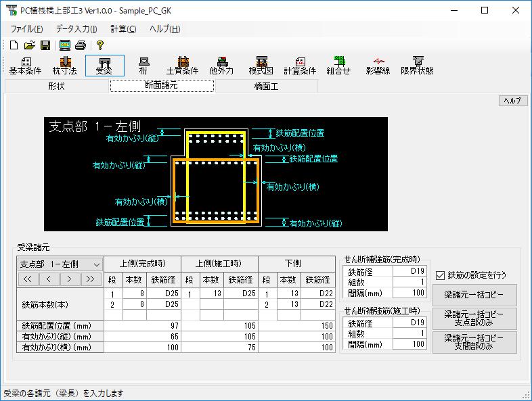Open the 限界状態 toolbar item
Screen dimensions: 532x401
pyautogui.click(x=418, y=66)
